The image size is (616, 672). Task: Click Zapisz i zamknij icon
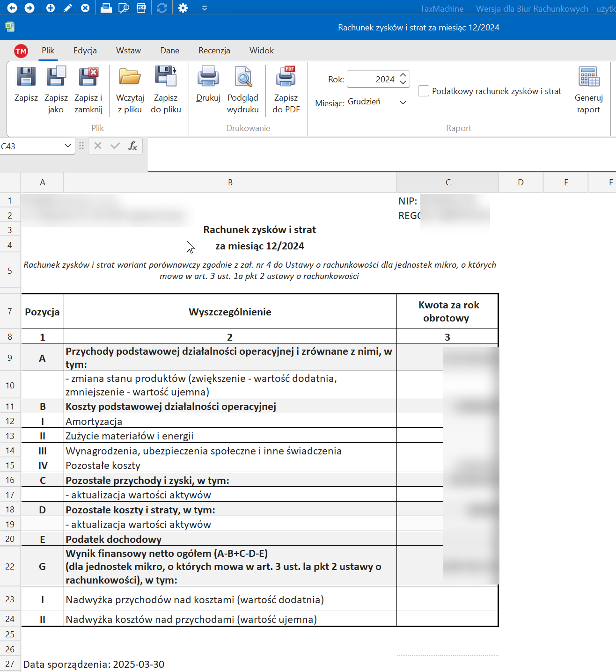[x=88, y=77]
